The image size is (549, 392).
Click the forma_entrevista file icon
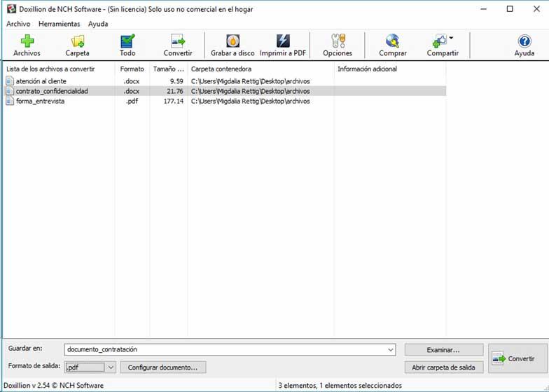click(10, 101)
